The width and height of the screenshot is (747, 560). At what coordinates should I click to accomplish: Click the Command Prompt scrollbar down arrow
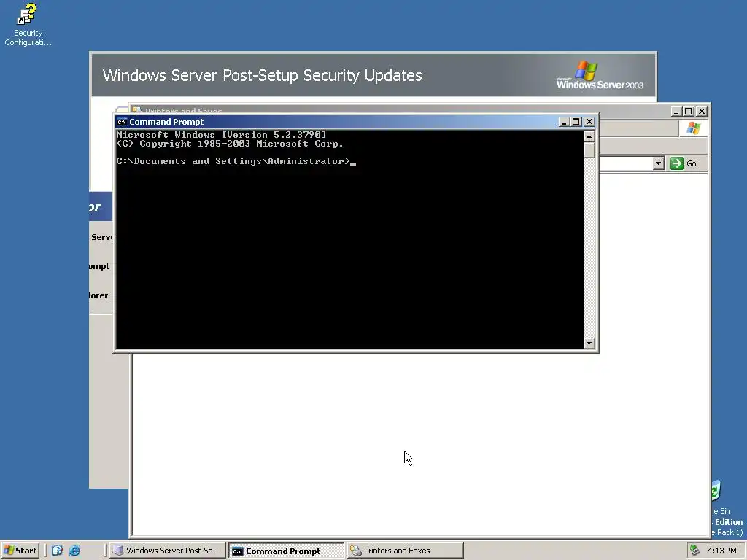tap(589, 343)
